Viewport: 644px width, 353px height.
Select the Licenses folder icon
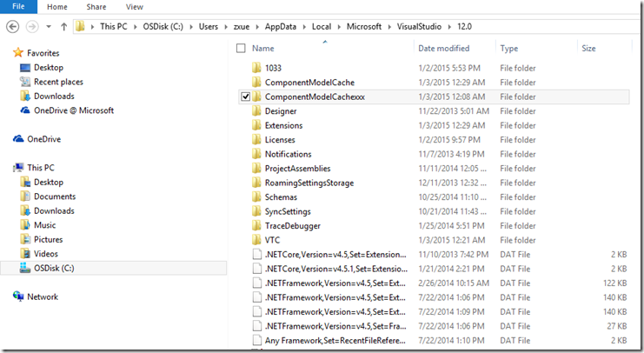tap(256, 140)
